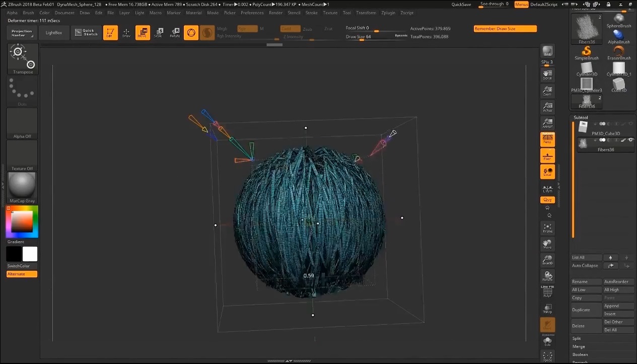The width and height of the screenshot is (637, 364).
Task: Open the Transpose stroke picker
Action: click(22, 59)
